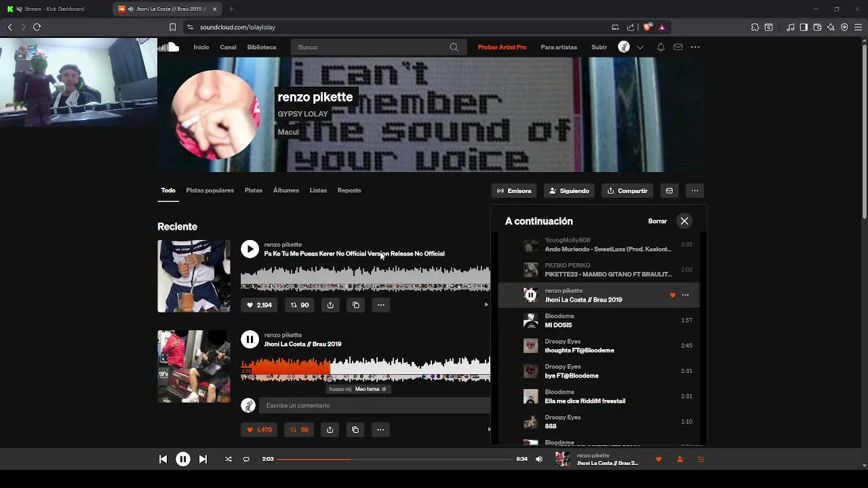Click the Compartir share button
The height and width of the screenshot is (488, 868).
point(627,190)
